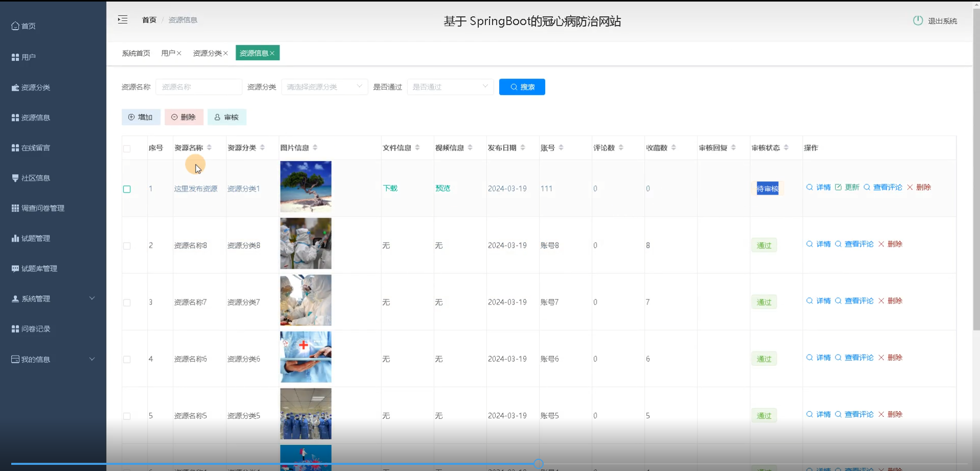Check the 资源名称5 row checkbox
Image resolution: width=980 pixels, height=471 pixels.
click(127, 416)
